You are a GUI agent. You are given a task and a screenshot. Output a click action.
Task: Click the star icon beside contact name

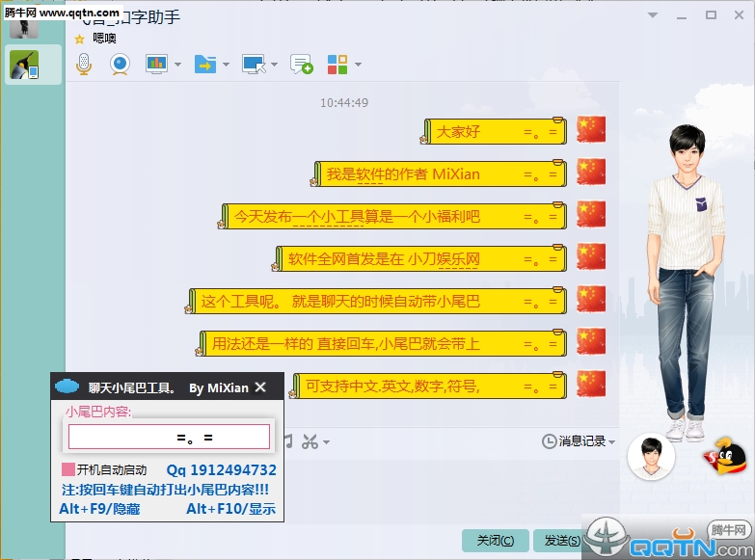pos(80,39)
